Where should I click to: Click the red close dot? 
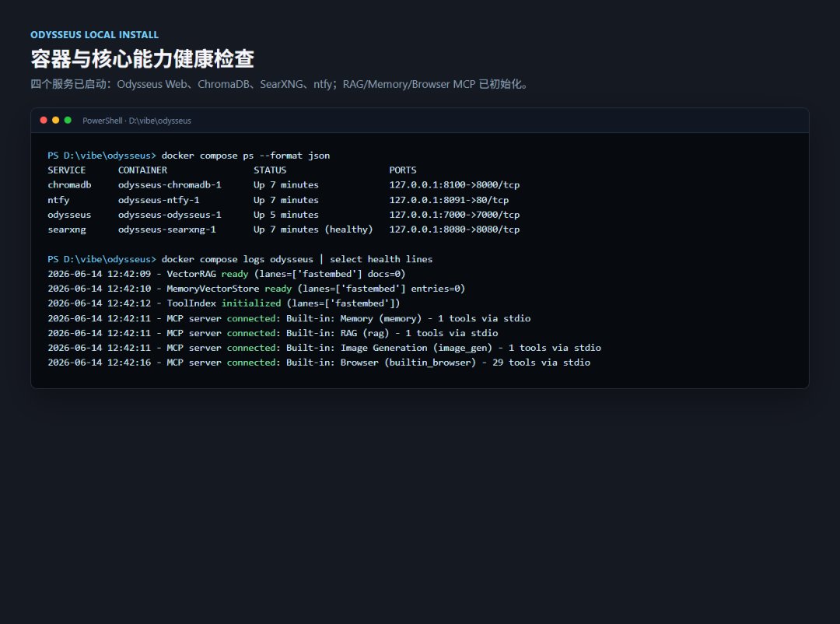44,120
